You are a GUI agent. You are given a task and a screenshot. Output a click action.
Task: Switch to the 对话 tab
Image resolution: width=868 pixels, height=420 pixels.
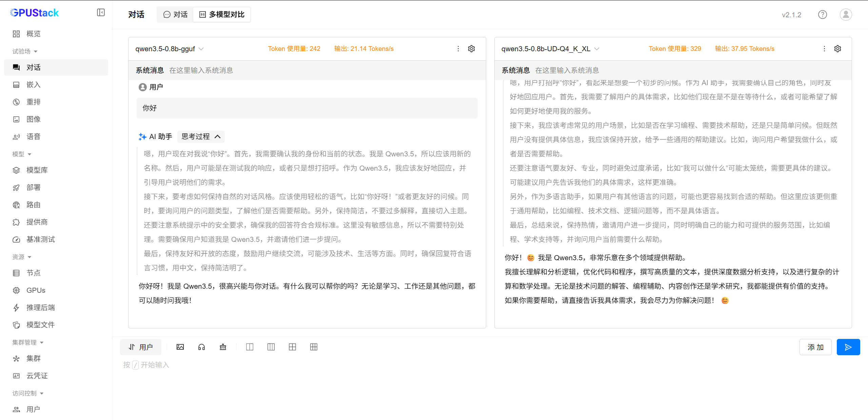175,15
